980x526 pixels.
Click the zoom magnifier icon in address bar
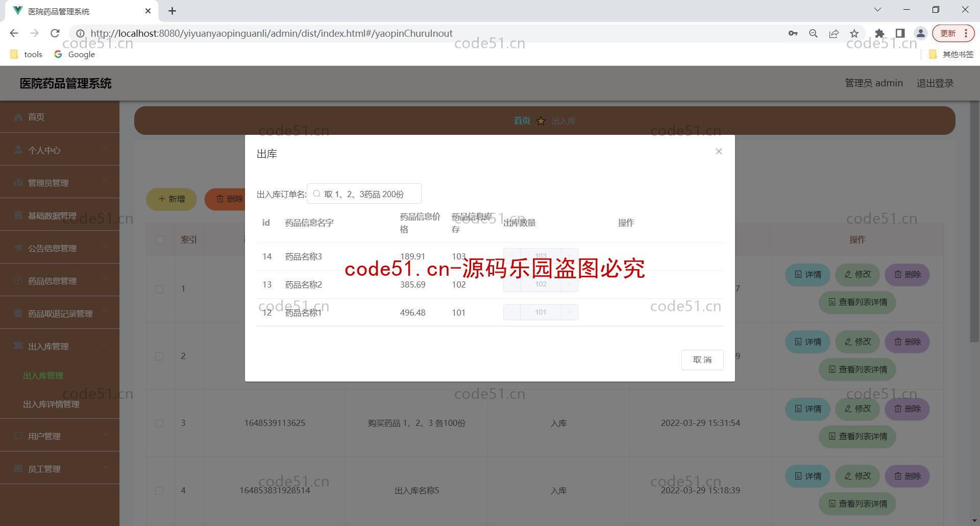coord(814,33)
